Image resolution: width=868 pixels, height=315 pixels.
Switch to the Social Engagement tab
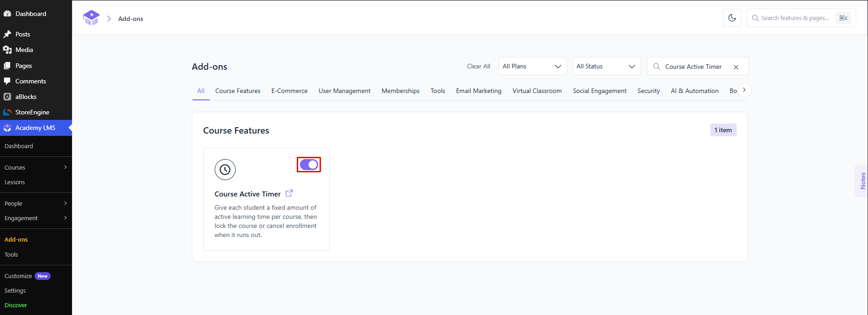click(599, 91)
